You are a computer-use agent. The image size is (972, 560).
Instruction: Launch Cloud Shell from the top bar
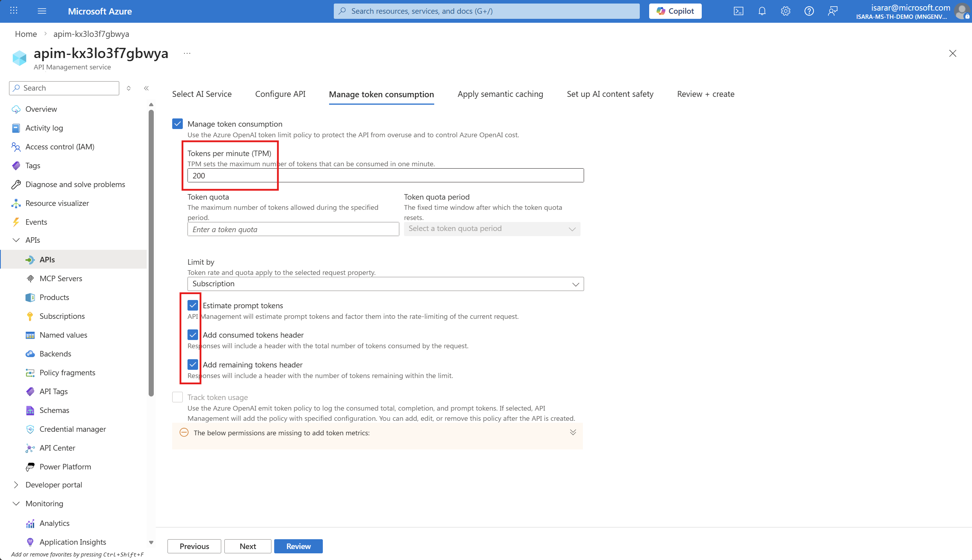click(x=739, y=11)
